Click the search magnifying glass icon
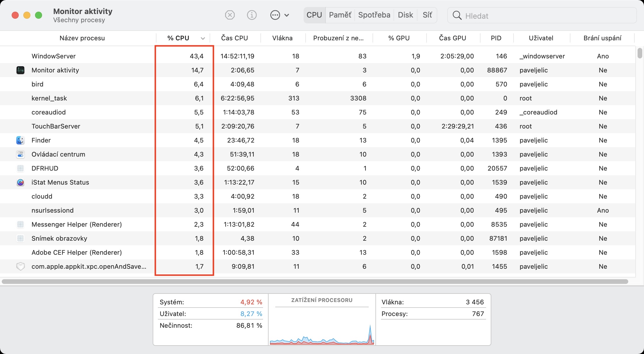This screenshot has height=354, width=644. pos(457,15)
